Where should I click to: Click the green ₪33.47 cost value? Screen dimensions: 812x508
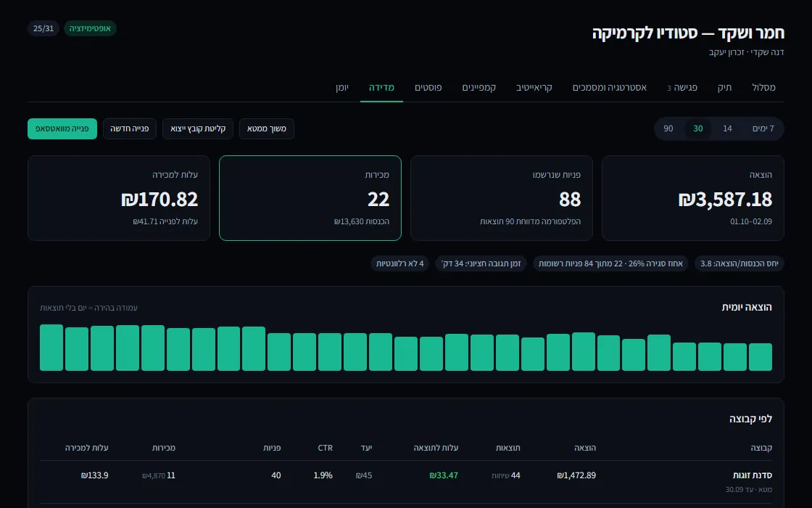tap(444, 475)
